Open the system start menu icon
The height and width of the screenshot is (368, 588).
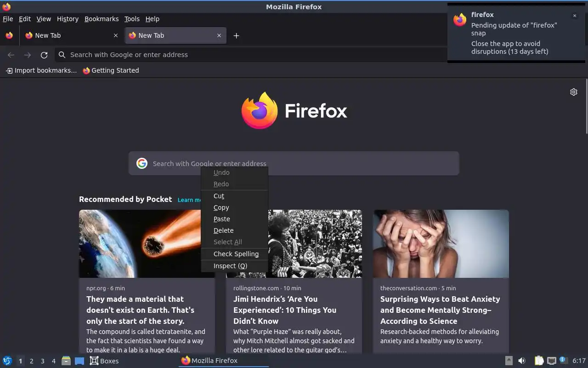pos(7,361)
